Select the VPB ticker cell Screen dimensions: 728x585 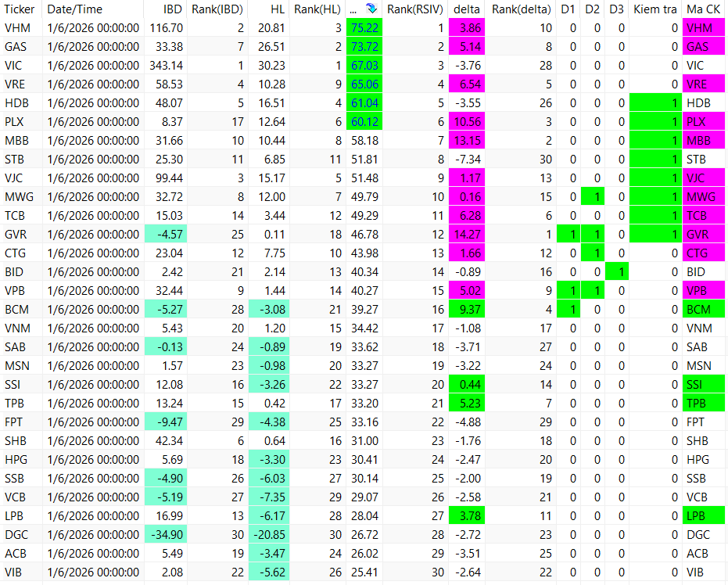[x=21, y=291]
